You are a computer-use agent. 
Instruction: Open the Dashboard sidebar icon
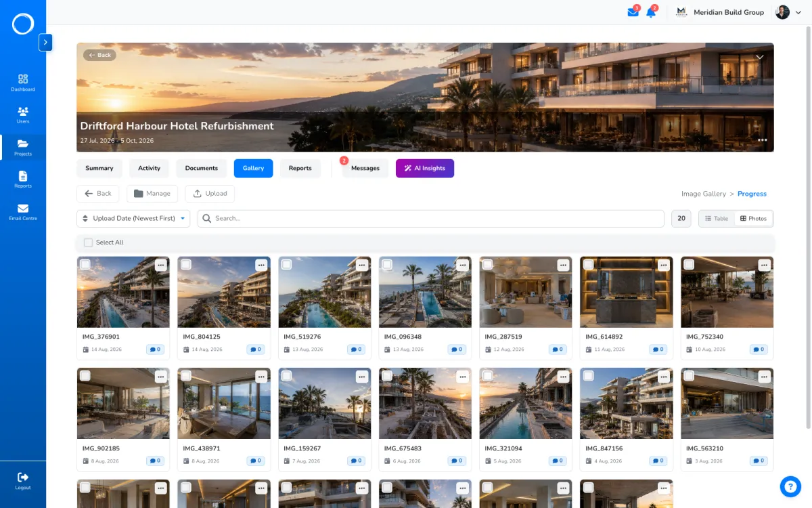pyautogui.click(x=23, y=83)
